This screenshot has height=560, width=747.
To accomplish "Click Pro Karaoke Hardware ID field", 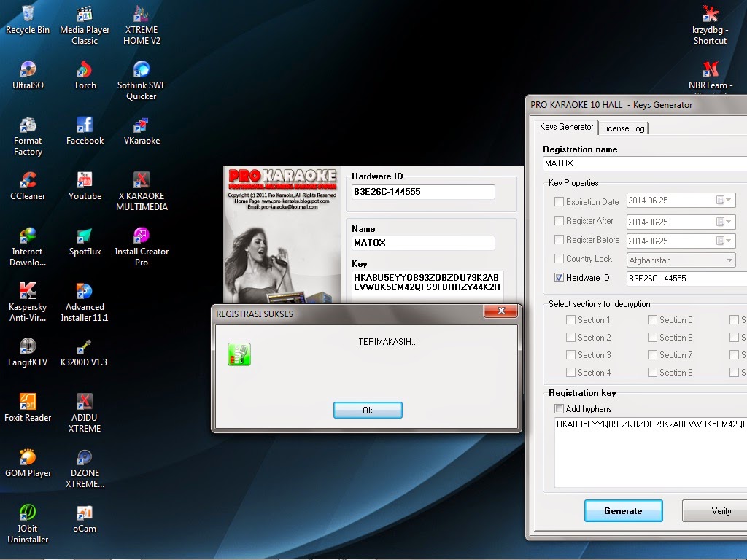I will click(423, 192).
